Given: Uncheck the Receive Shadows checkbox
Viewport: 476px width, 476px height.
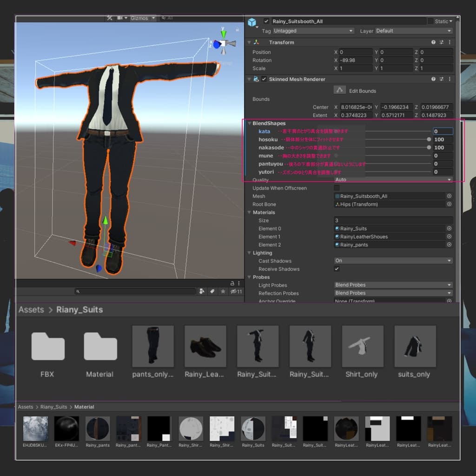Looking at the screenshot, I should (337, 269).
